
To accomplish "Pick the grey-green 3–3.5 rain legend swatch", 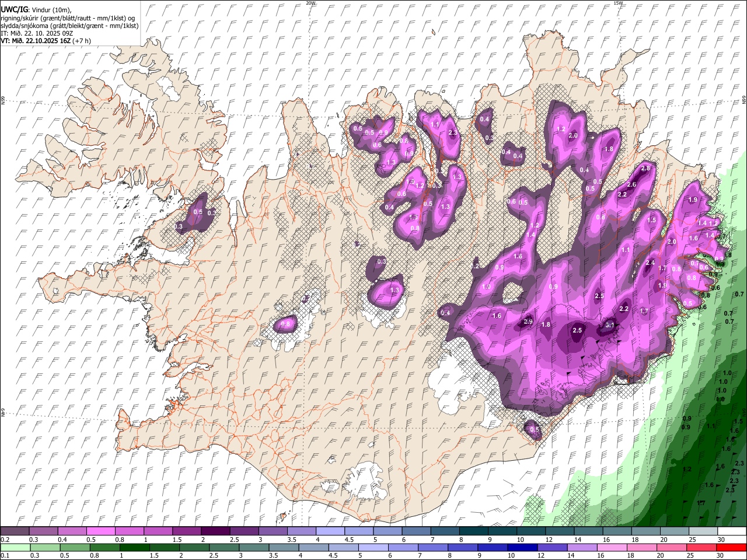I will click(x=254, y=548).
